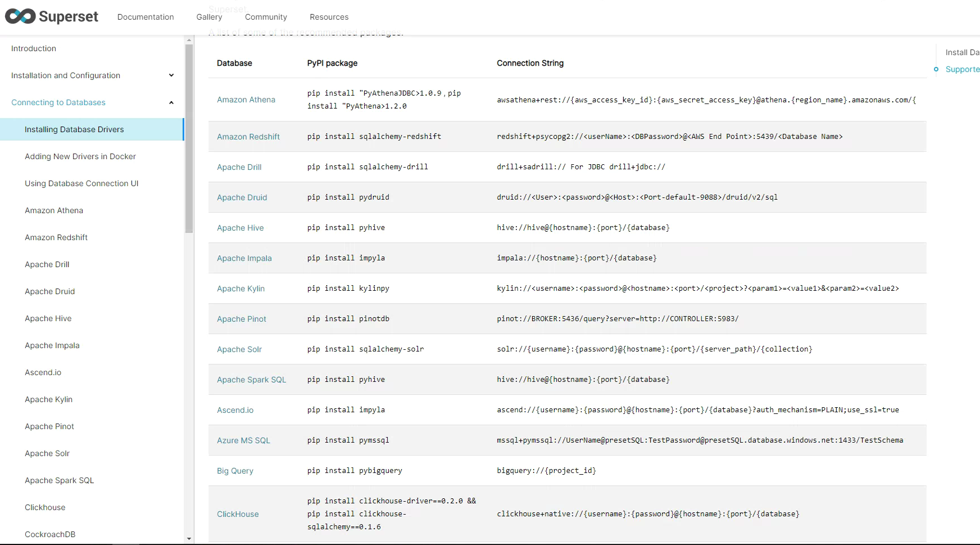Screen dimensions: 980x545
Task: Open Introduction in the sidebar
Action: [34, 48]
